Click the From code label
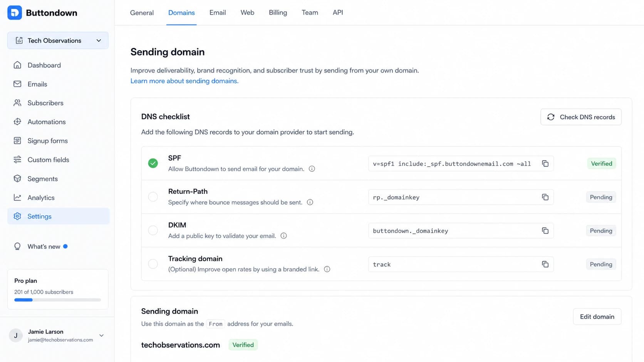 coord(216,324)
